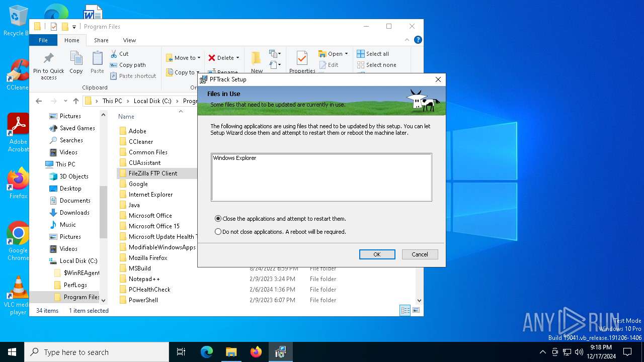
Task: Click Select none in ribbon
Action: pos(376,65)
